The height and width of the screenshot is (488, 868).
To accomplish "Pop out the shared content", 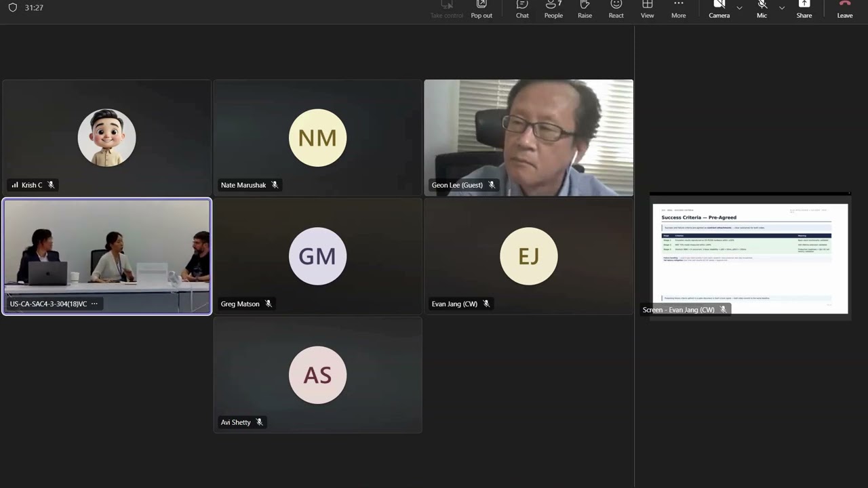I will 481,9.
